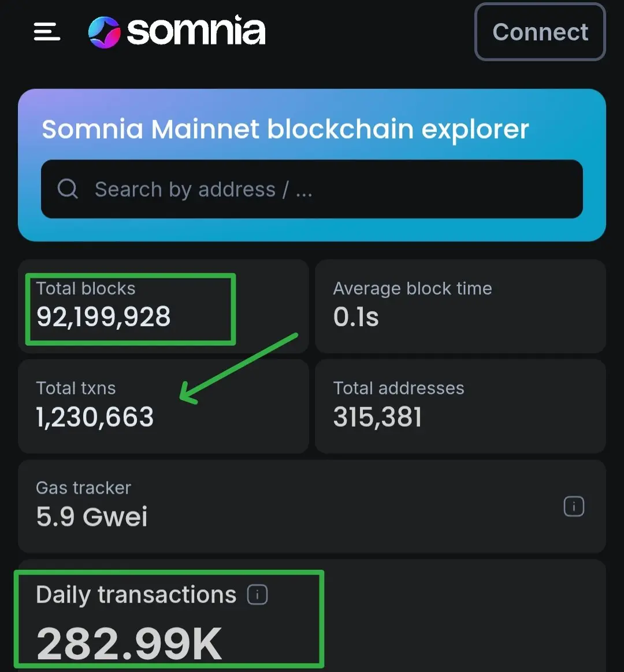Focus the Search by address field

[x=312, y=189]
